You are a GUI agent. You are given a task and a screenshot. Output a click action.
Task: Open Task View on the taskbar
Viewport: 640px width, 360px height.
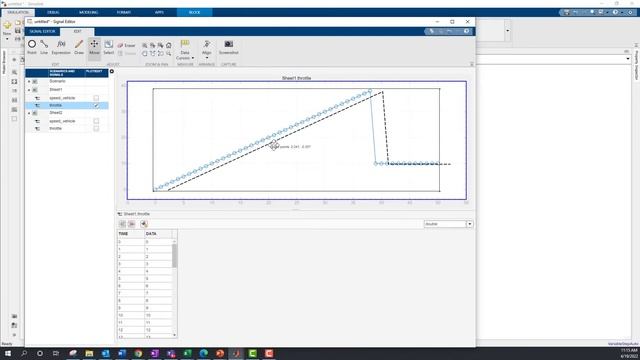[56, 353]
